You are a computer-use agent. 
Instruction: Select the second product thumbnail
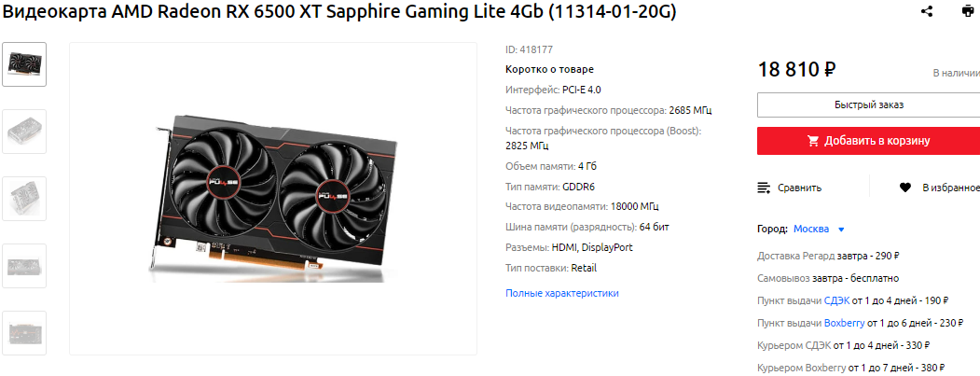[x=24, y=132]
